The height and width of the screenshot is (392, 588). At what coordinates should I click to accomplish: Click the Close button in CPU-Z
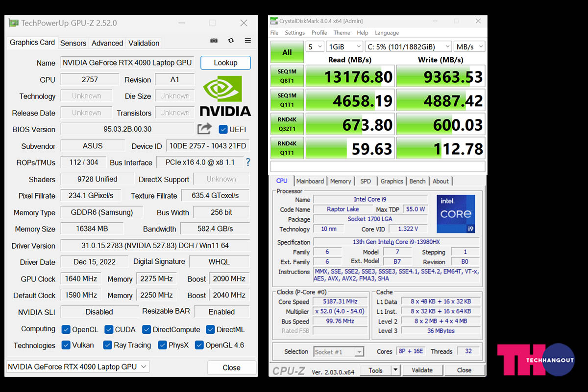click(x=464, y=370)
